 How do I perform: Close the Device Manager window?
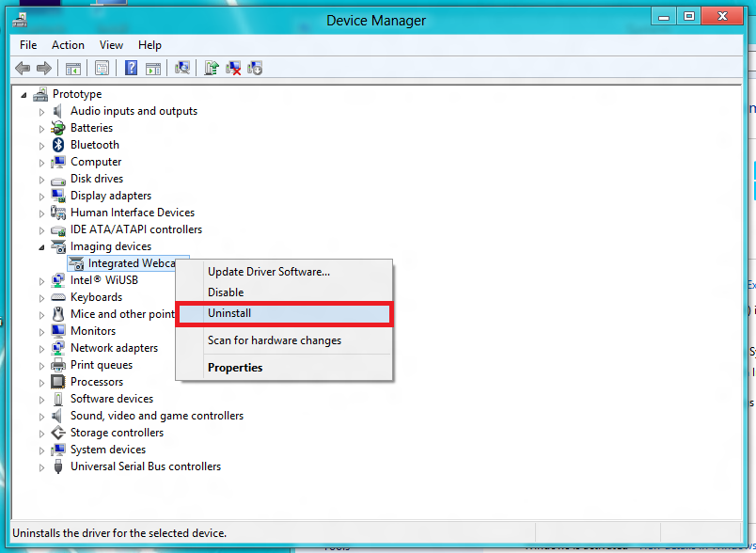pos(722,17)
